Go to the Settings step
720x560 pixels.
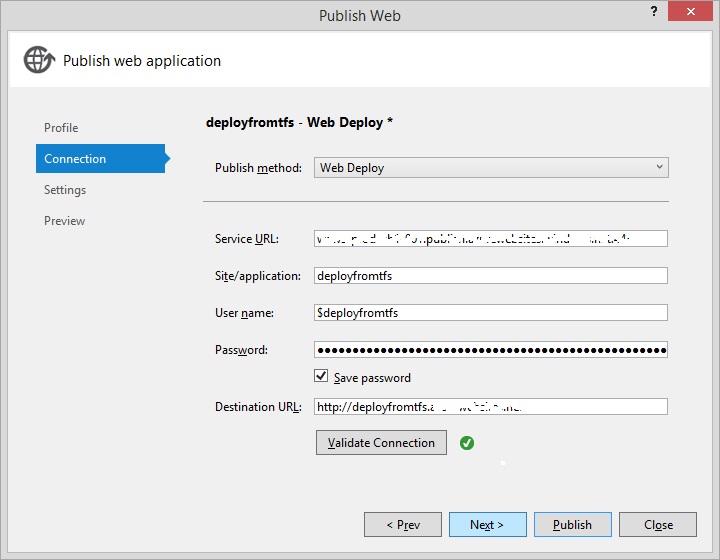click(65, 190)
